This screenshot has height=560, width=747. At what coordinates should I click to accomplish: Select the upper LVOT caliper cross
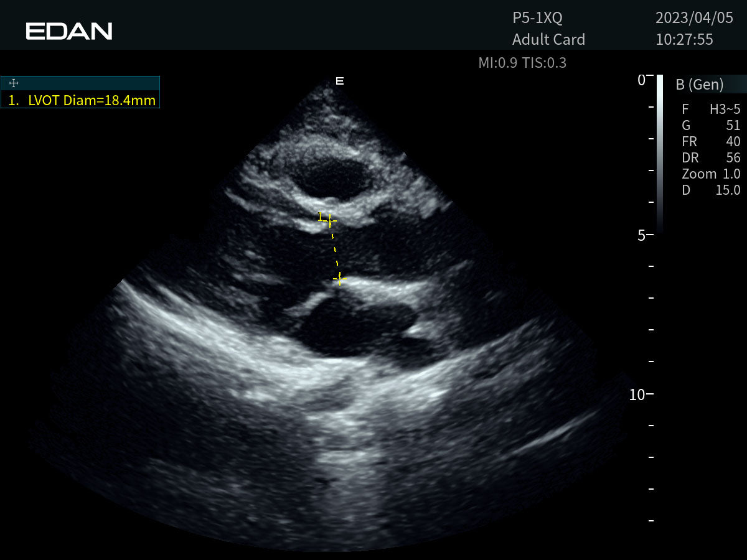pyautogui.click(x=330, y=220)
